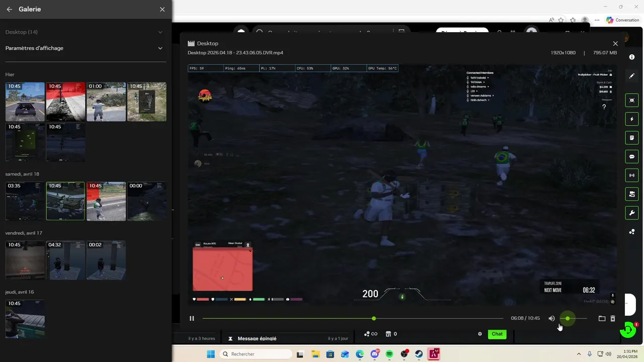
Task: Click the video camera icon in the sidebar
Action: [x=632, y=194]
